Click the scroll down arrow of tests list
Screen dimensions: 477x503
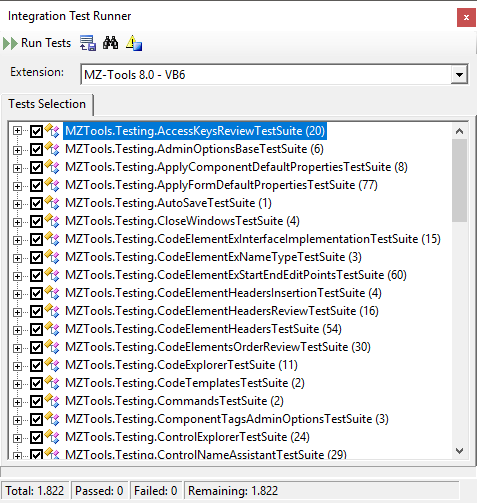pos(459,451)
